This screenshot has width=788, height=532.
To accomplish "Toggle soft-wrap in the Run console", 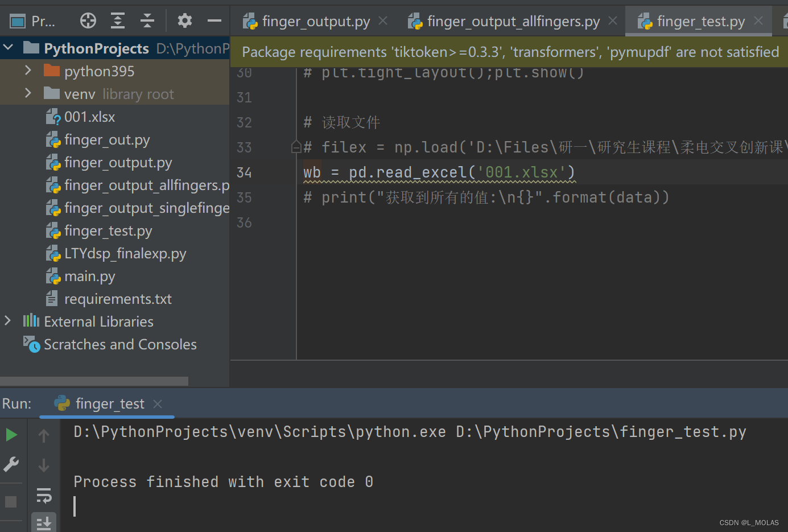I will click(44, 496).
